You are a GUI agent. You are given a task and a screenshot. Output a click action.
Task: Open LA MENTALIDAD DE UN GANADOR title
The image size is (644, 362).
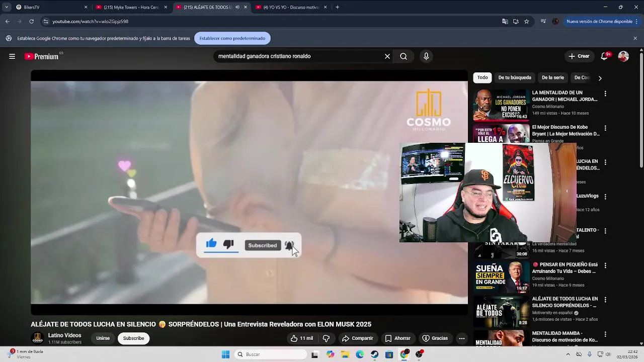point(565,96)
